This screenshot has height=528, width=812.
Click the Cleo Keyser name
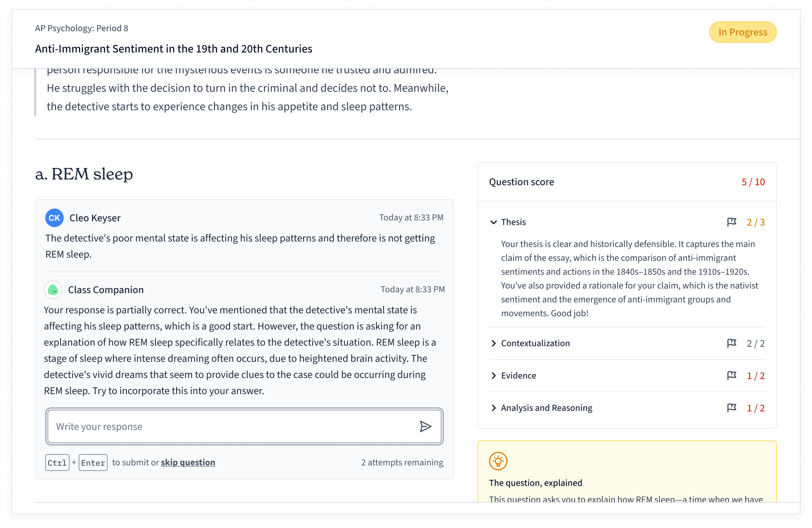(95, 218)
